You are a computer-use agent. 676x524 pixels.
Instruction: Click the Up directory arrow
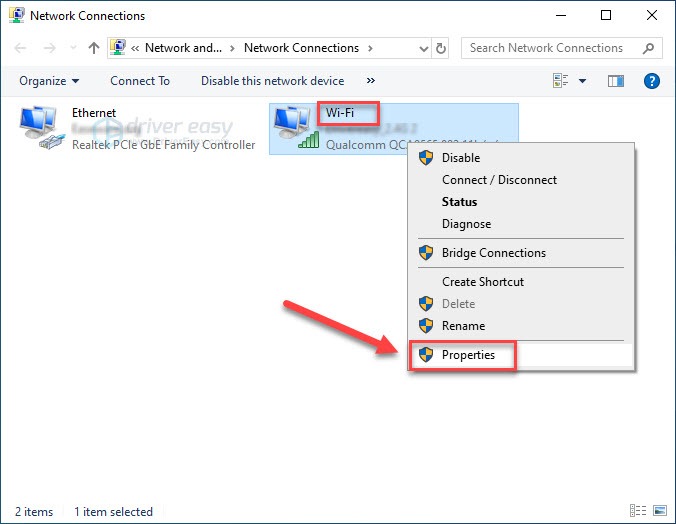(x=93, y=48)
